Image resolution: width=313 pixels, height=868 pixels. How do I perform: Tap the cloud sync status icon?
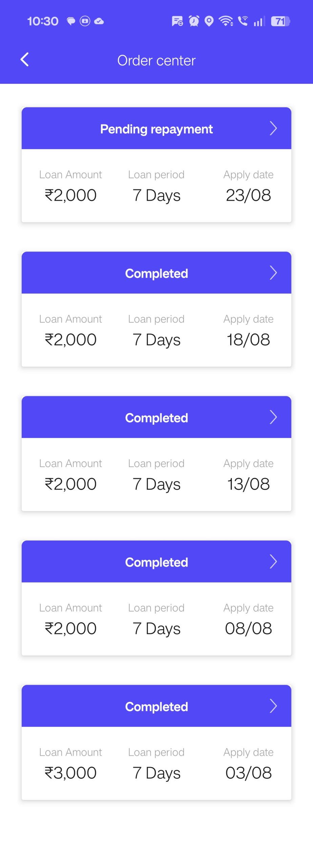pyautogui.click(x=99, y=21)
